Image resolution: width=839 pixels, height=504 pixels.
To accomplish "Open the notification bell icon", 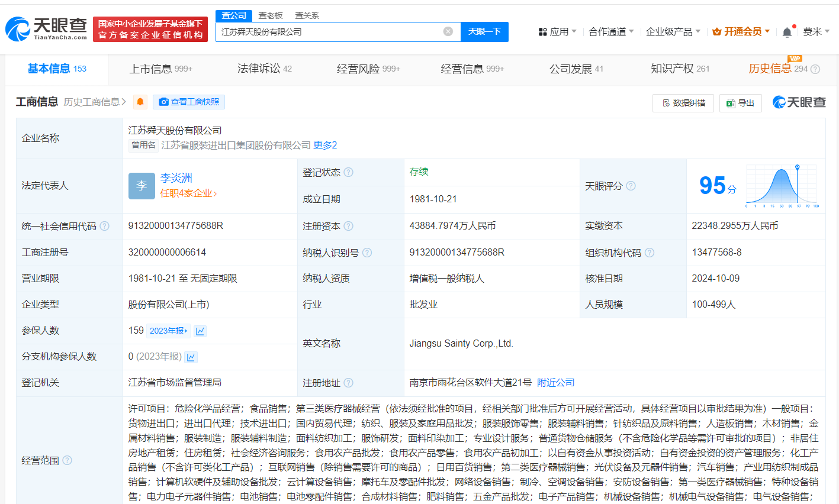I will point(787,32).
